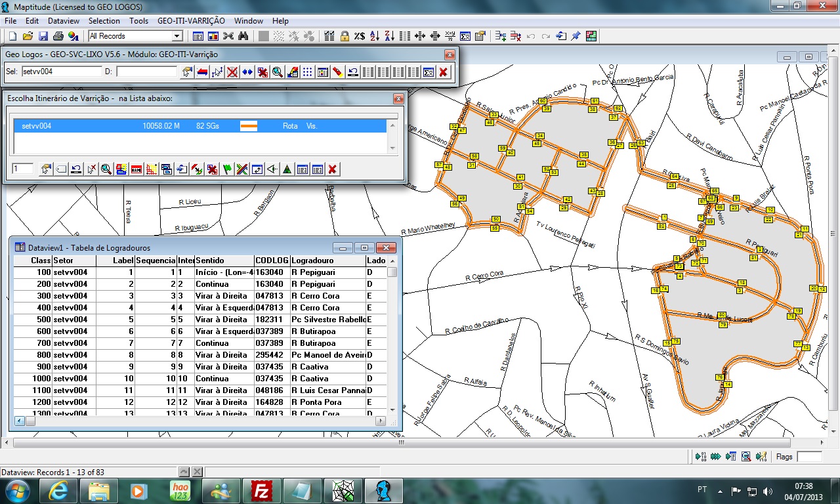Image resolution: width=840 pixels, height=504 pixels.
Task: Open the All Records selection dropdown
Action: click(177, 36)
